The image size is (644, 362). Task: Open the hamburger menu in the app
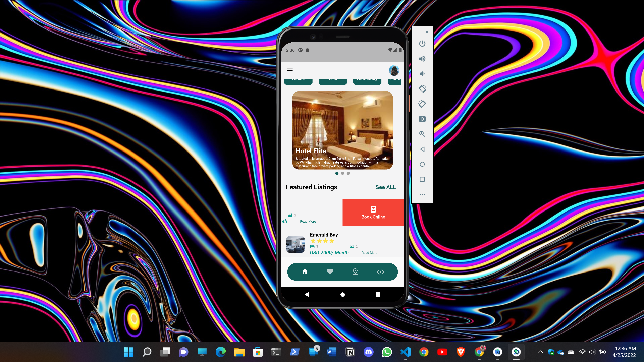click(x=290, y=70)
